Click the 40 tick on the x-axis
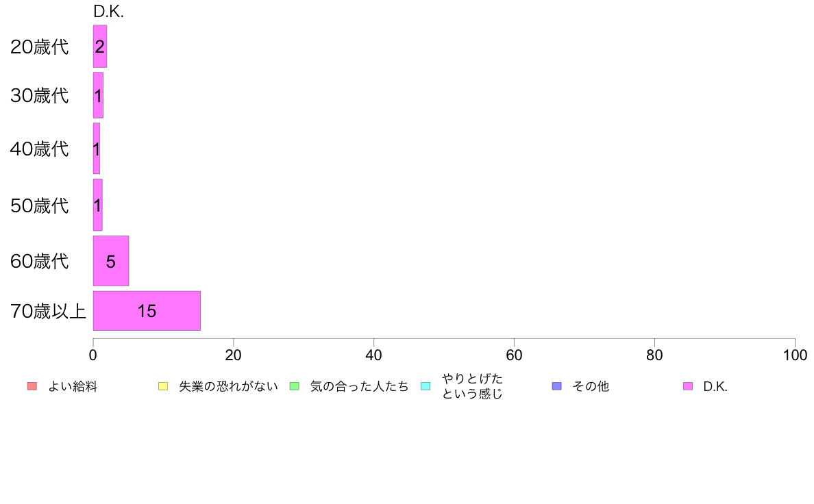Screen dimensions: 814x504 click(374, 355)
